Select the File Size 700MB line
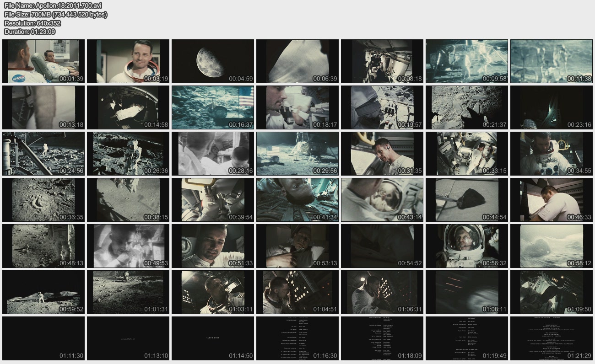595x364 pixels. [x=56, y=14]
